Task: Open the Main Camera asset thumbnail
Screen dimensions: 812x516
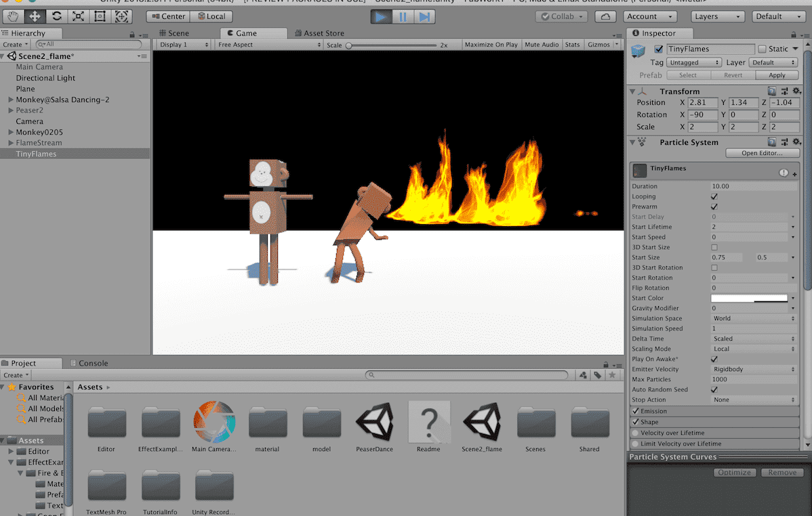Action: pyautogui.click(x=214, y=422)
